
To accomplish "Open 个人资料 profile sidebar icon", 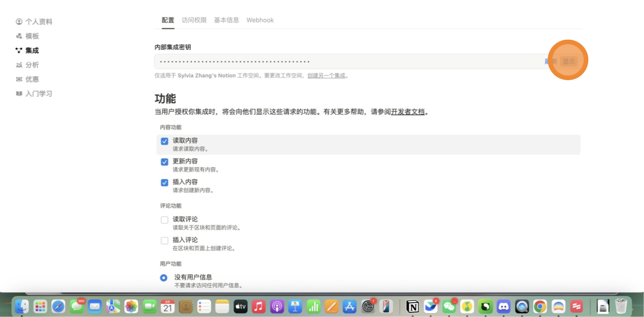I will click(x=19, y=22).
